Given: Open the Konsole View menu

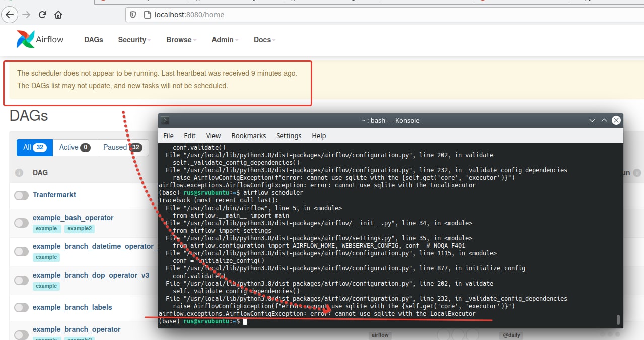Looking at the screenshot, I should [213, 135].
